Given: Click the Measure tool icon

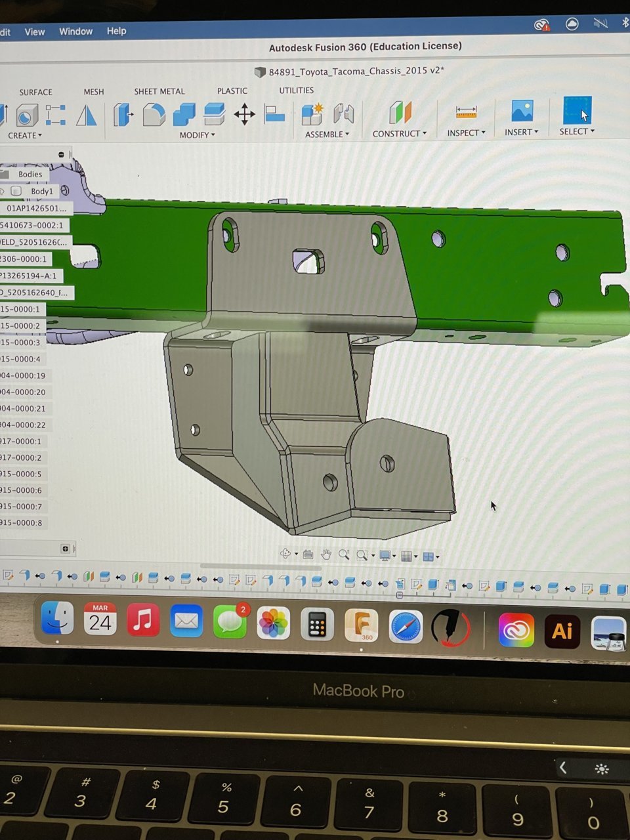Looking at the screenshot, I should click(x=466, y=112).
